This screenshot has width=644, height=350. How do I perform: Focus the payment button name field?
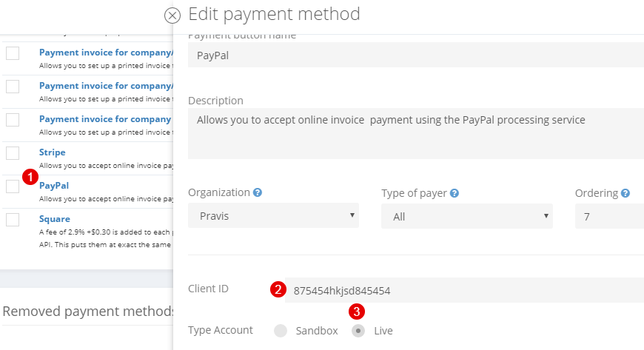tap(416, 55)
